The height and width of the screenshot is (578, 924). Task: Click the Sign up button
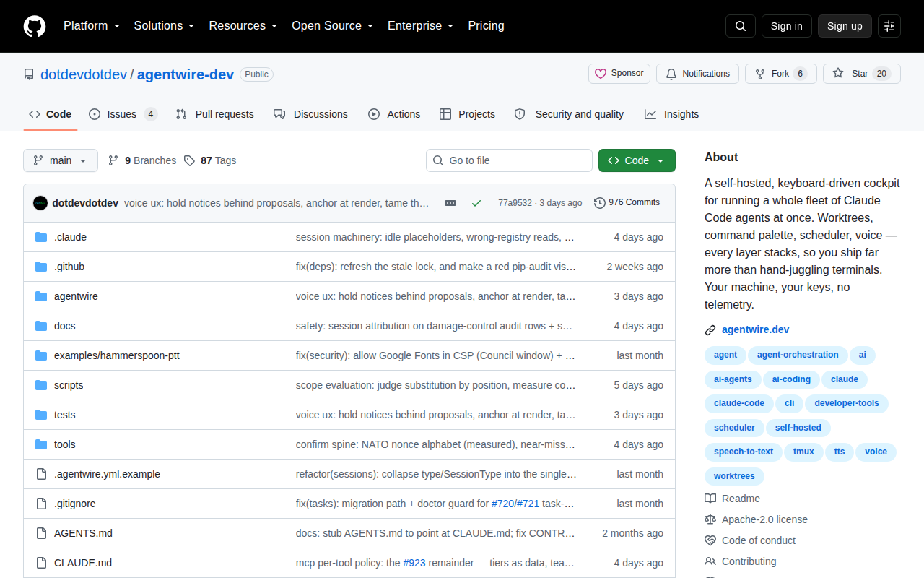(845, 26)
